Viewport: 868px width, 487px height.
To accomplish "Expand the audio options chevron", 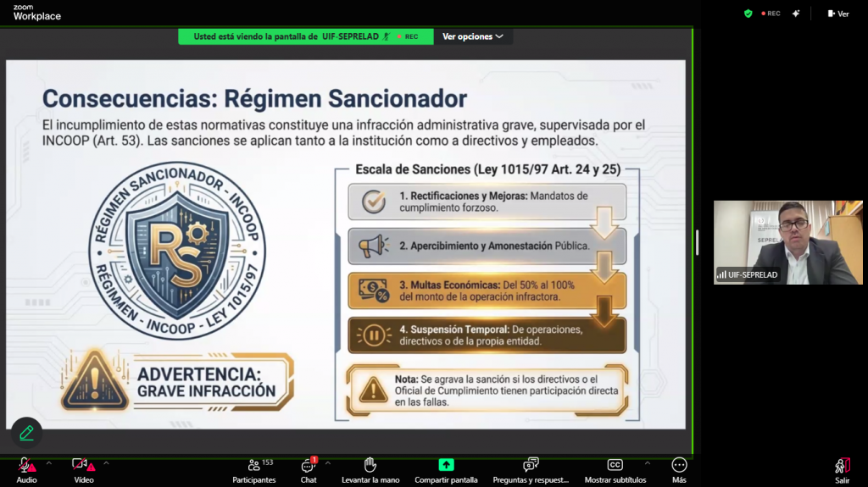I will click(48, 463).
